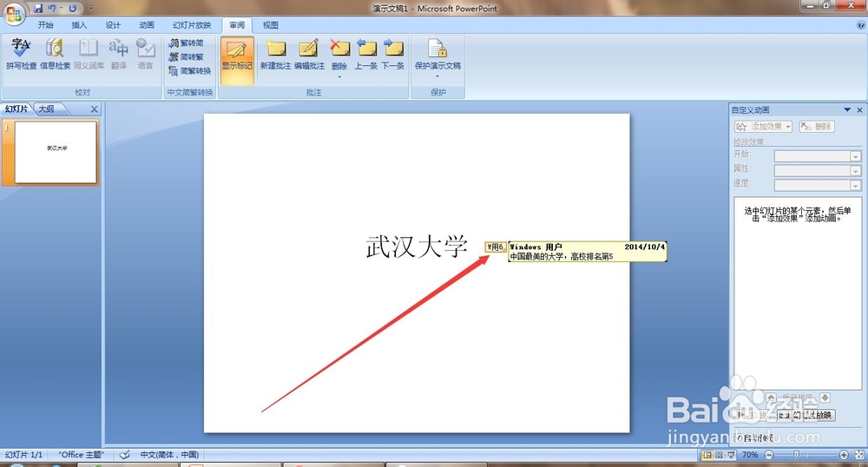Toggle the 自动预览 checkbox

[x=737, y=437]
